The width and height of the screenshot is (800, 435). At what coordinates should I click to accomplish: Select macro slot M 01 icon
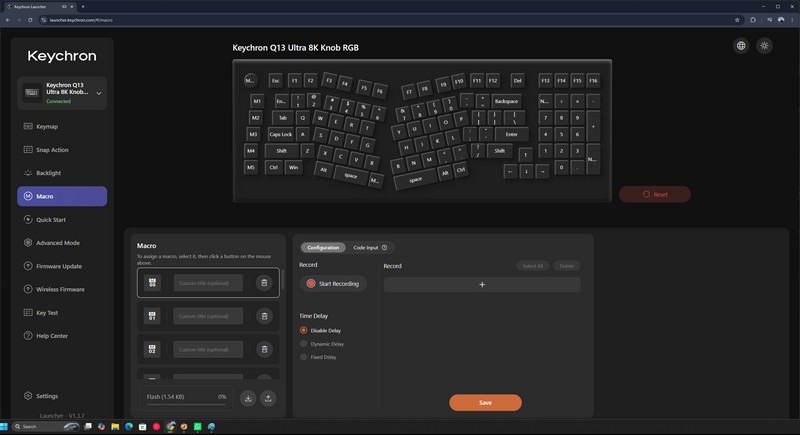[x=152, y=316]
